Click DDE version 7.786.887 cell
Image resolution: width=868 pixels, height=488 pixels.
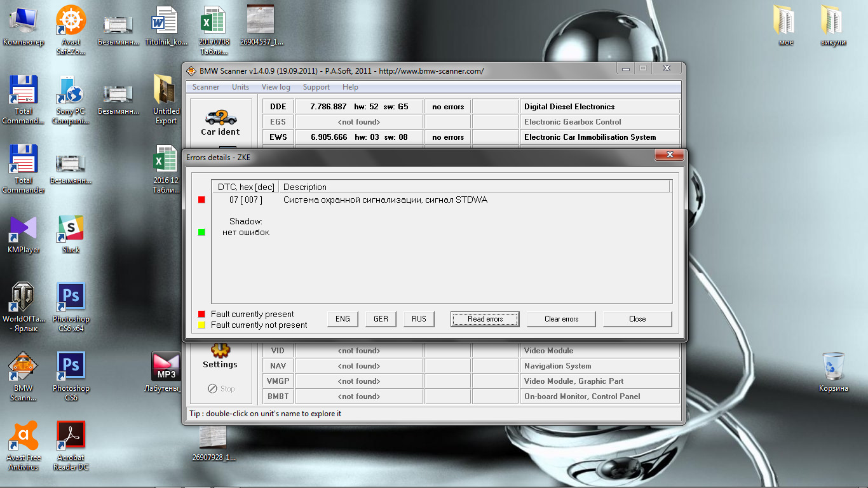(x=359, y=107)
